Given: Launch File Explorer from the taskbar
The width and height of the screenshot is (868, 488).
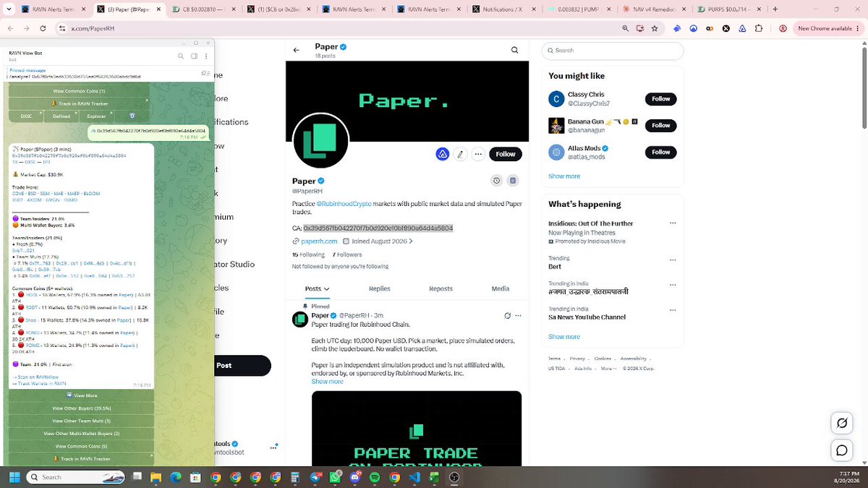Looking at the screenshot, I should tap(156, 477).
